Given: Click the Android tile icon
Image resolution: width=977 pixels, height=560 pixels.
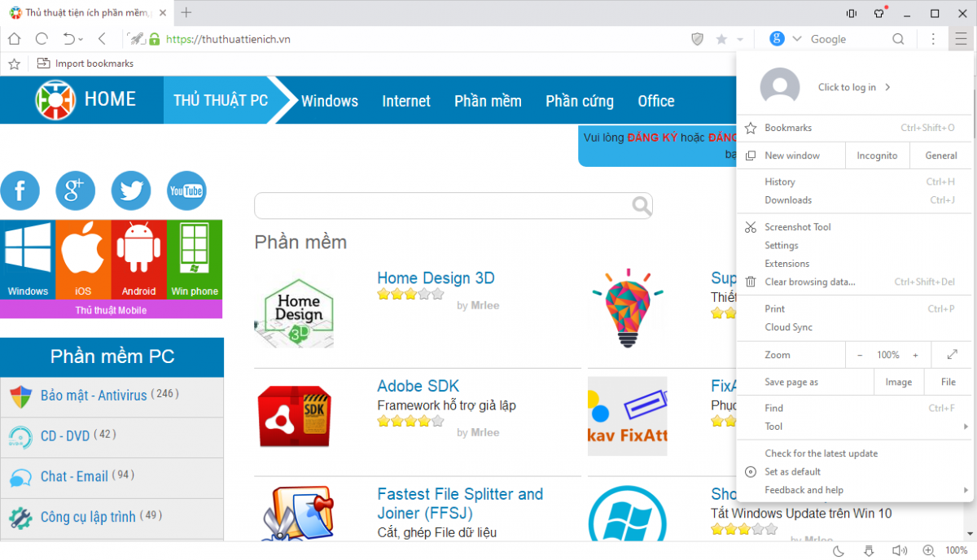Looking at the screenshot, I should point(138,259).
